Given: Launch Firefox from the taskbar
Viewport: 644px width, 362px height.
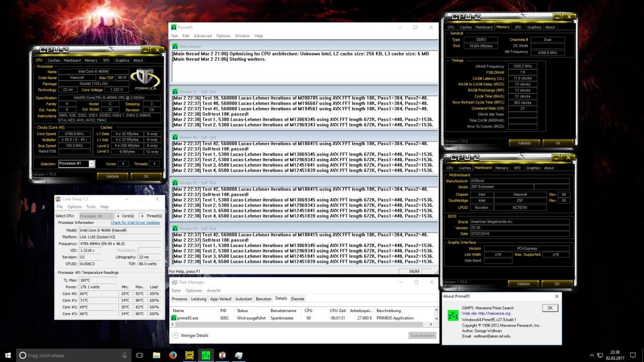Looking at the screenshot, I should pos(173,355).
